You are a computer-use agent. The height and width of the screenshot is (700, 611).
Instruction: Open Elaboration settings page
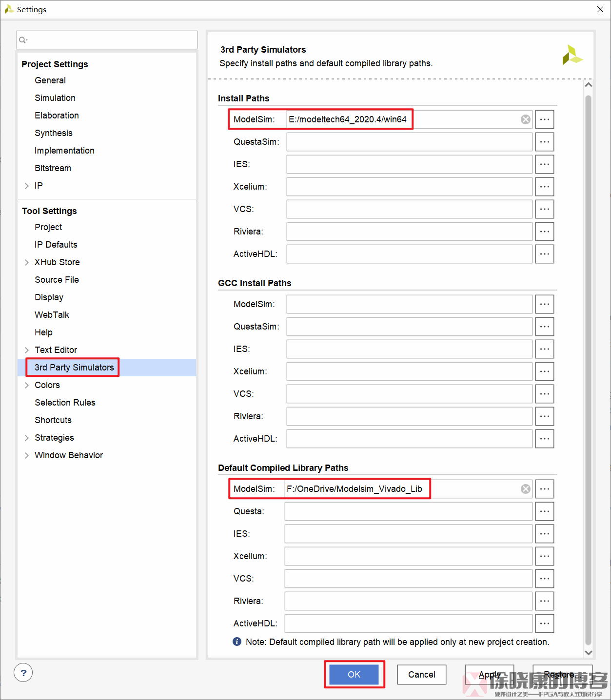pos(57,116)
